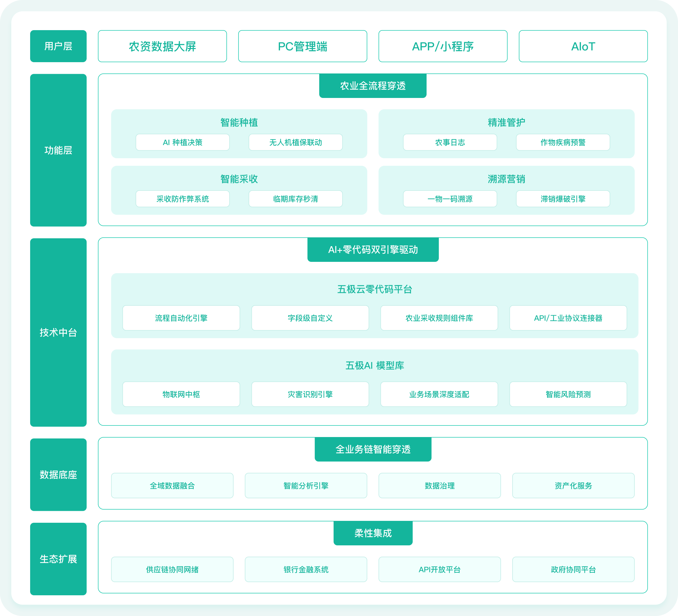The image size is (678, 616).
Task: Click the 流程自动化引擎 box
Action: pyautogui.click(x=181, y=318)
